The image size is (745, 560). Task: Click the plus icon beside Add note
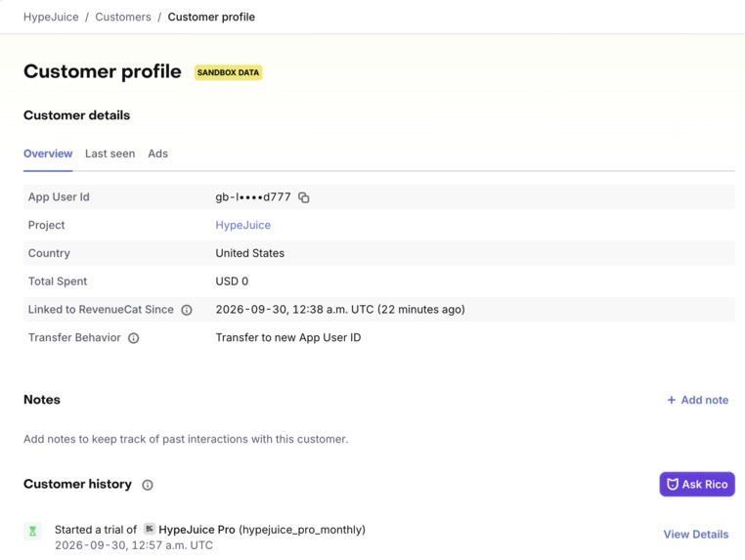[672, 400]
